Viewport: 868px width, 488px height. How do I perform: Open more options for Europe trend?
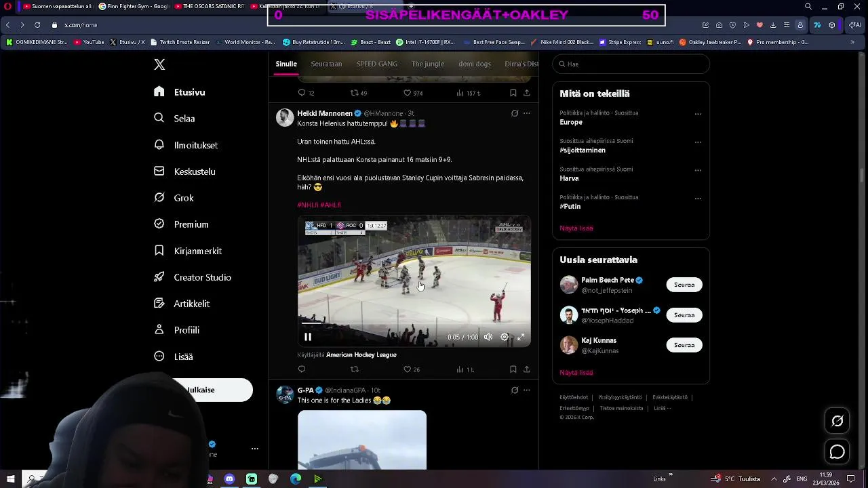[x=698, y=114]
